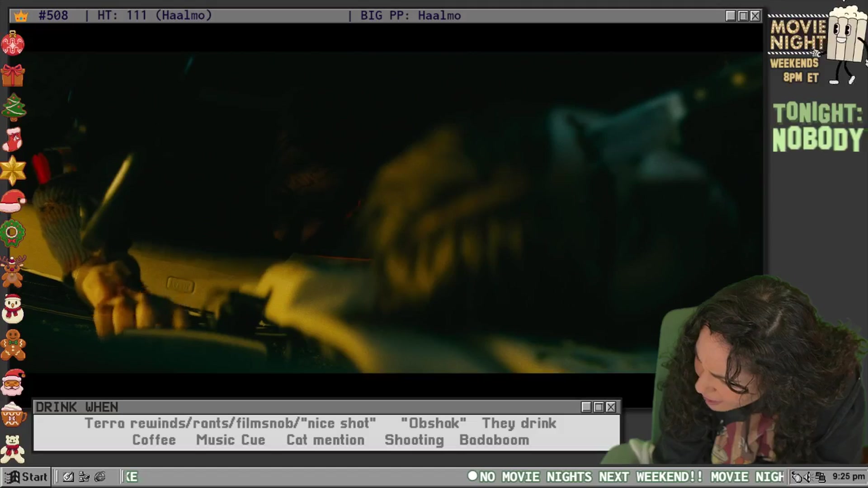Select the red Christmas stocking icon

tap(13, 139)
